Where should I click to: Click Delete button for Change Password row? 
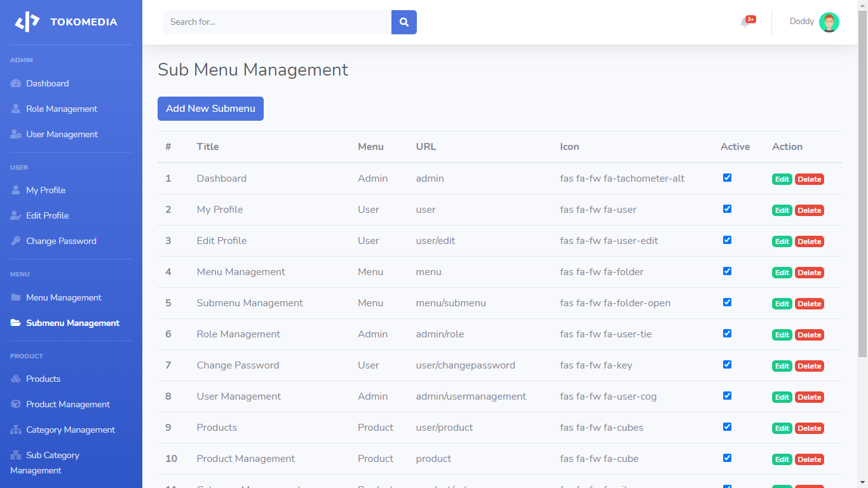(809, 366)
